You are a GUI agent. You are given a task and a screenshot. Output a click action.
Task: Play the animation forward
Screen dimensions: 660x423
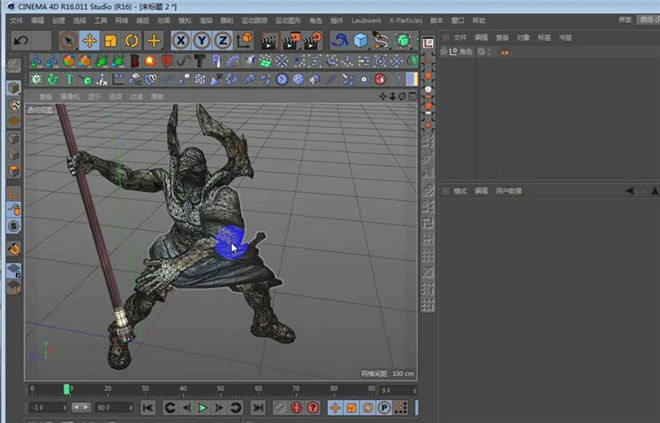click(x=202, y=407)
